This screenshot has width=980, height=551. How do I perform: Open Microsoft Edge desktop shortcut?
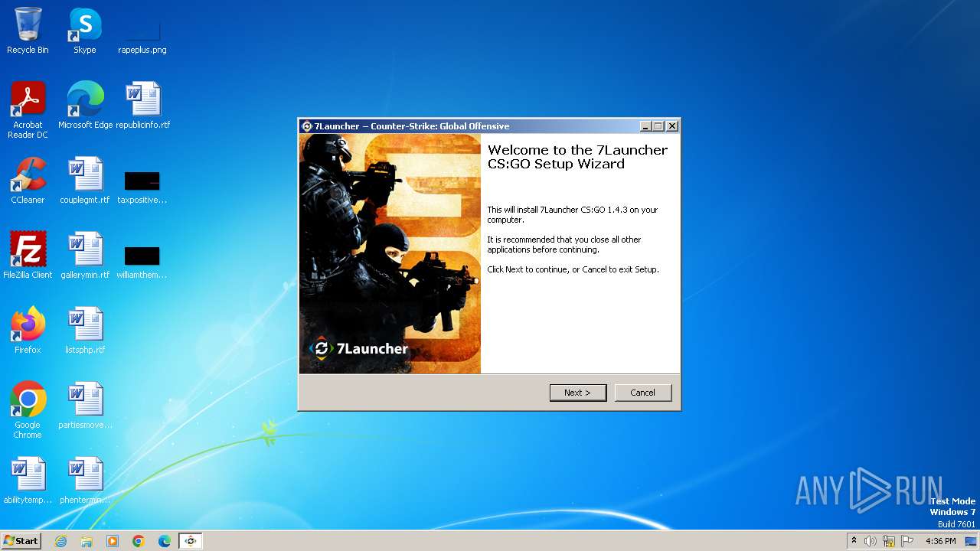point(85,106)
